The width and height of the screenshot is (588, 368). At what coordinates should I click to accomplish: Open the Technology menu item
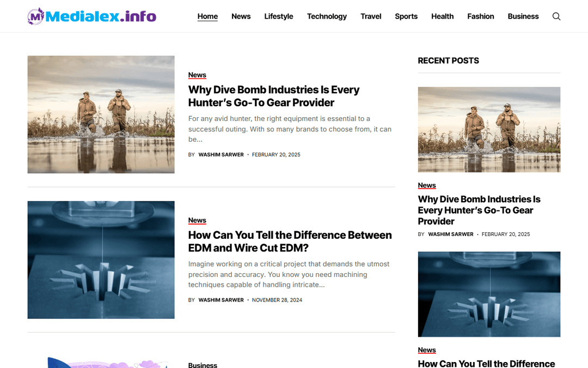point(327,16)
